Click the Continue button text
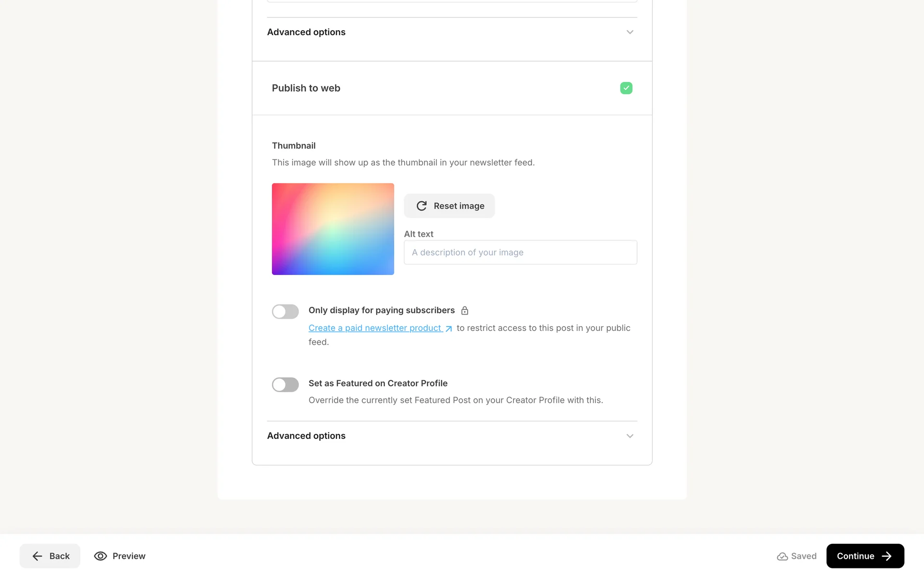Viewport: 924px width, 578px height. click(855, 556)
